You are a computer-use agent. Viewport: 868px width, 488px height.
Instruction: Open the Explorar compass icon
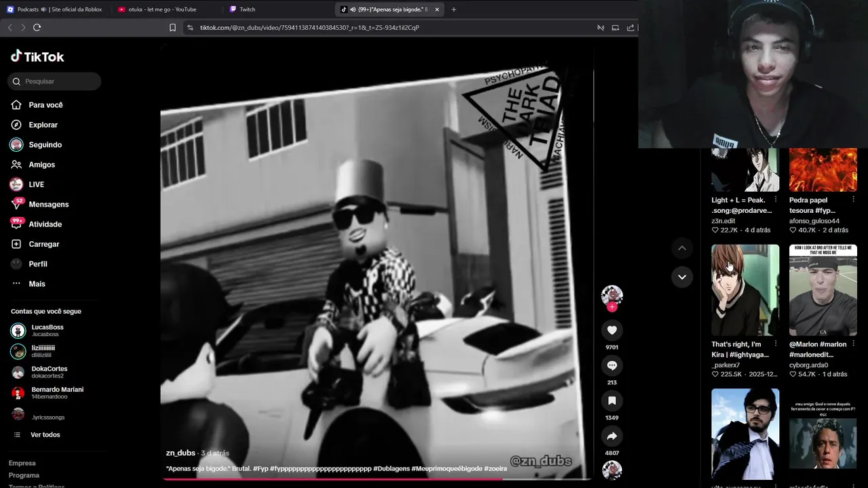pyautogui.click(x=16, y=125)
